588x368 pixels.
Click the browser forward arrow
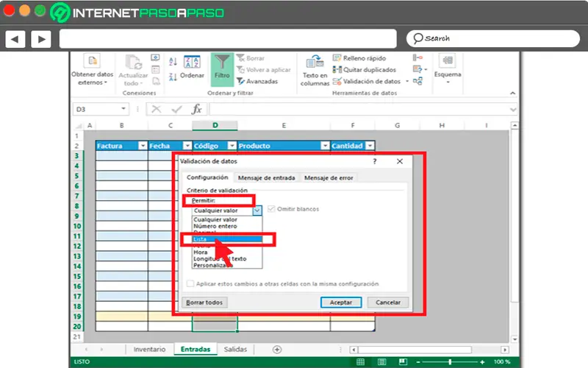[41, 39]
